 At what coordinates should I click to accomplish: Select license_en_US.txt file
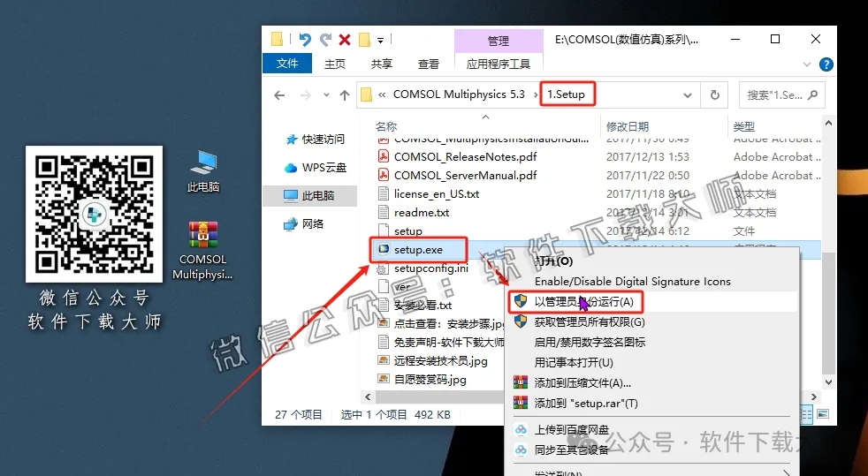tap(437, 194)
